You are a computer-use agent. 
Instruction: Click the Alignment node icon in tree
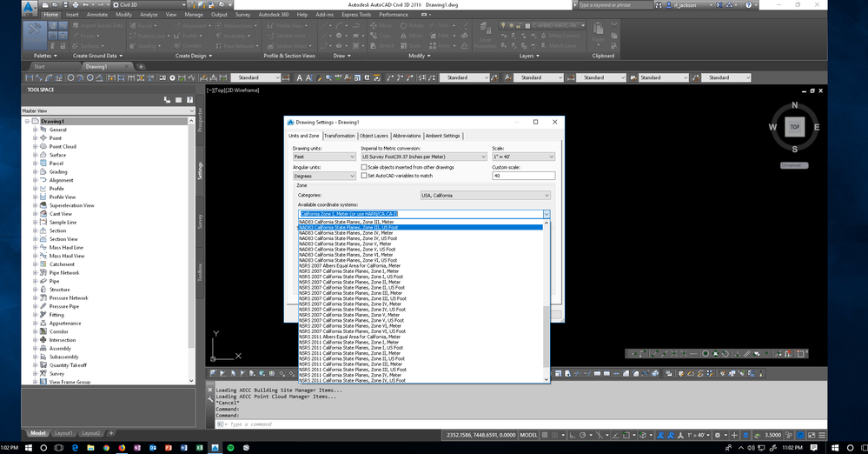click(43, 180)
